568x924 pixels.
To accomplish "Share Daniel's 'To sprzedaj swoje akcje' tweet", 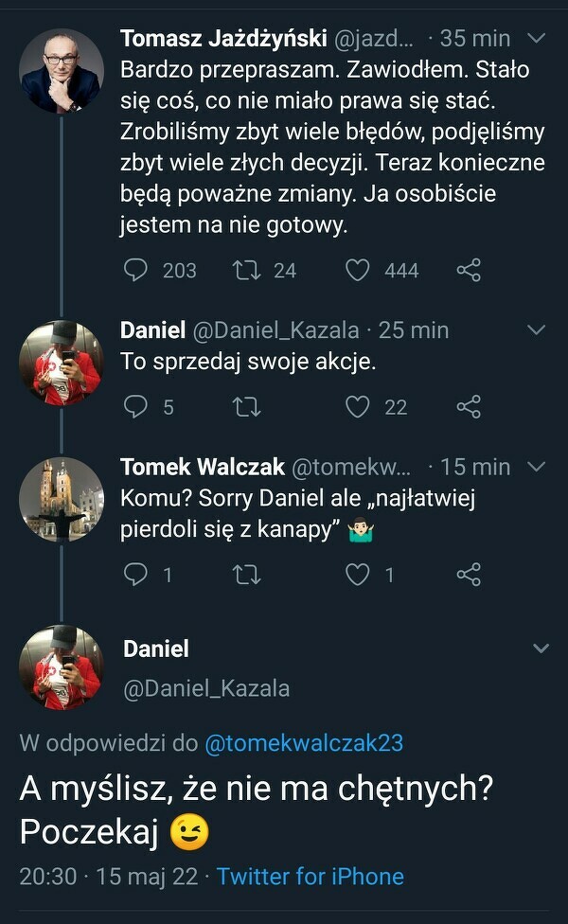I will pos(469,407).
